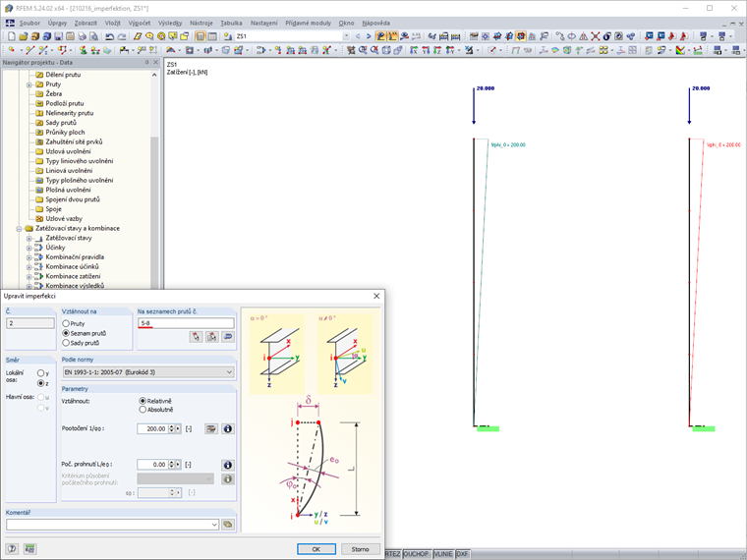This screenshot has width=747, height=560.
Task: Click the new line tool icon
Action: (x=30, y=50)
